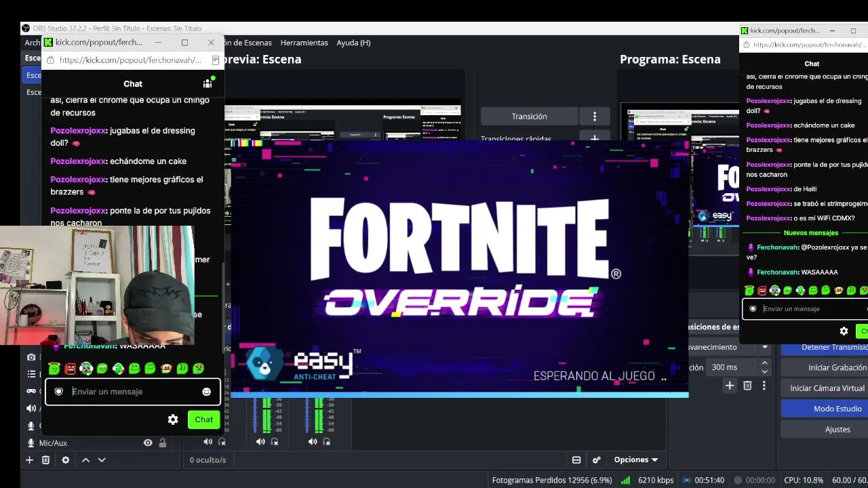Mute the second audio mixer channel
The image size is (868, 488).
coord(260,442)
